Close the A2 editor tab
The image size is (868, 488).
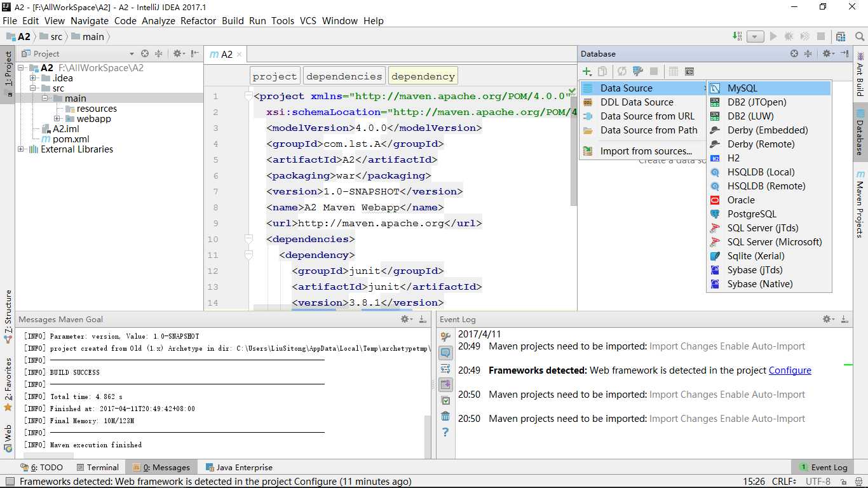point(239,55)
